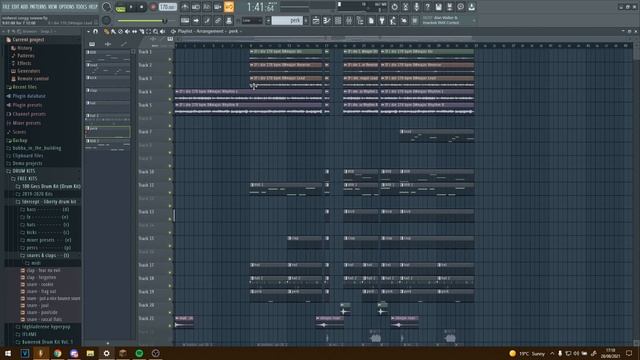This screenshot has height=360, width=640.
Task: Select the History item in browser
Action: pos(24,48)
